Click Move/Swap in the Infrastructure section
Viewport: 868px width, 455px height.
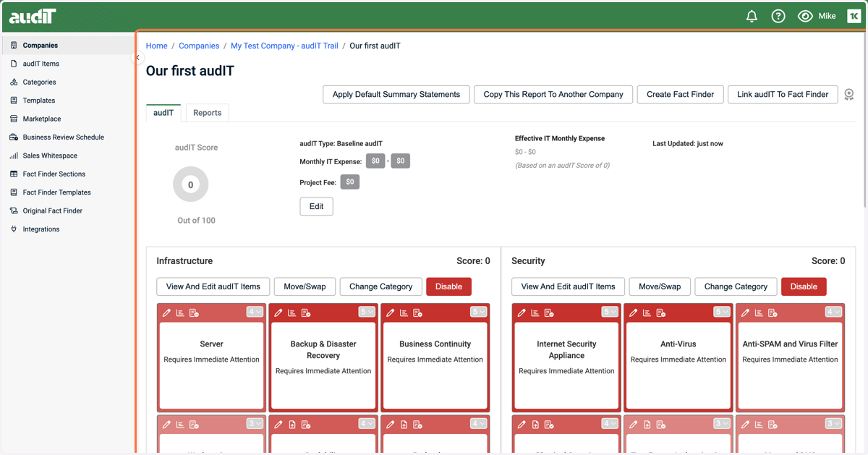pyautogui.click(x=305, y=286)
